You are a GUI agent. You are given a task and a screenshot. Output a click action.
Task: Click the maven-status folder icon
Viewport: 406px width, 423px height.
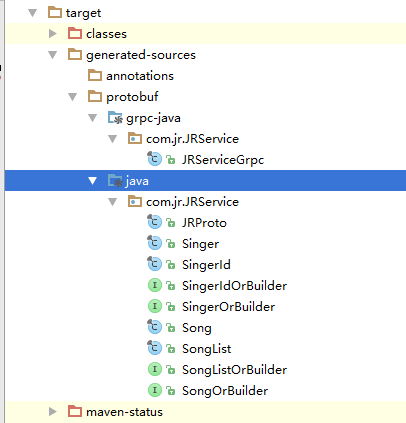point(75,411)
